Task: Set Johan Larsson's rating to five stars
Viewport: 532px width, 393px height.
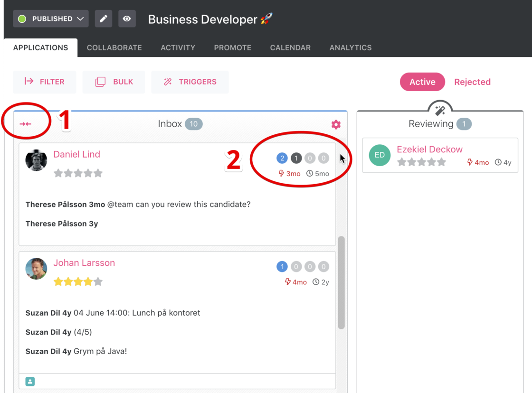Action: [x=98, y=282]
